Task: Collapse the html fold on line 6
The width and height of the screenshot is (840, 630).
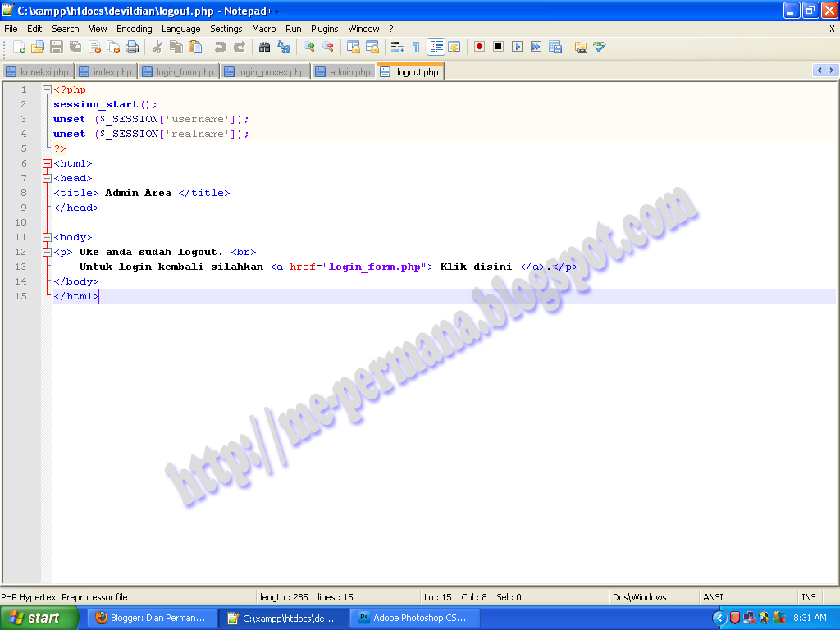Action: (47, 162)
